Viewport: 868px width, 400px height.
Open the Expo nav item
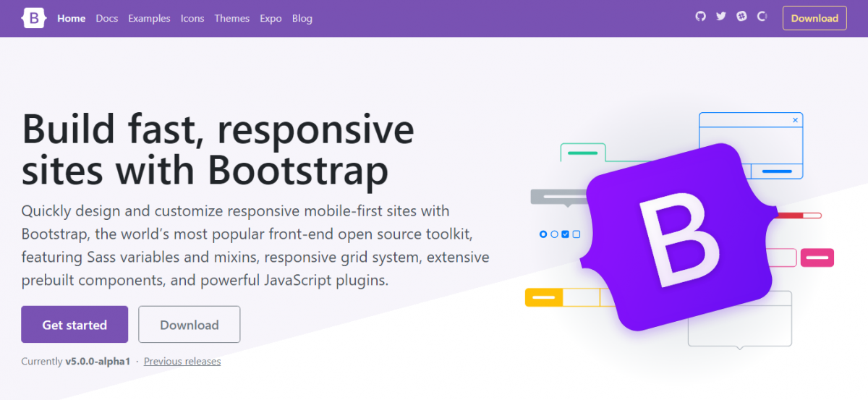(x=271, y=18)
